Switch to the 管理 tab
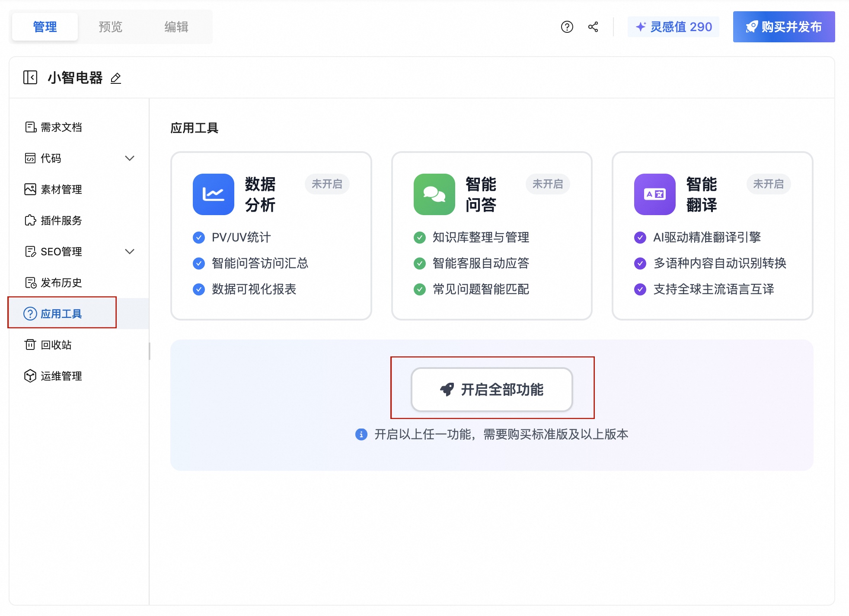This screenshot has height=616, width=849. point(45,27)
